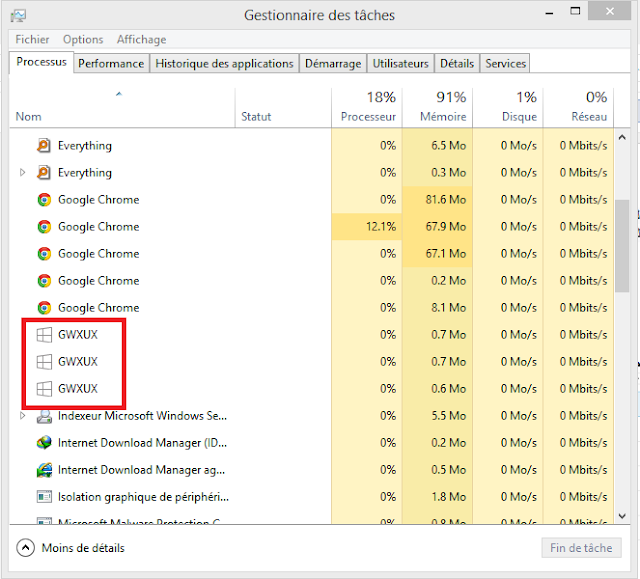
Task: Open the Options menu
Action: [83, 40]
